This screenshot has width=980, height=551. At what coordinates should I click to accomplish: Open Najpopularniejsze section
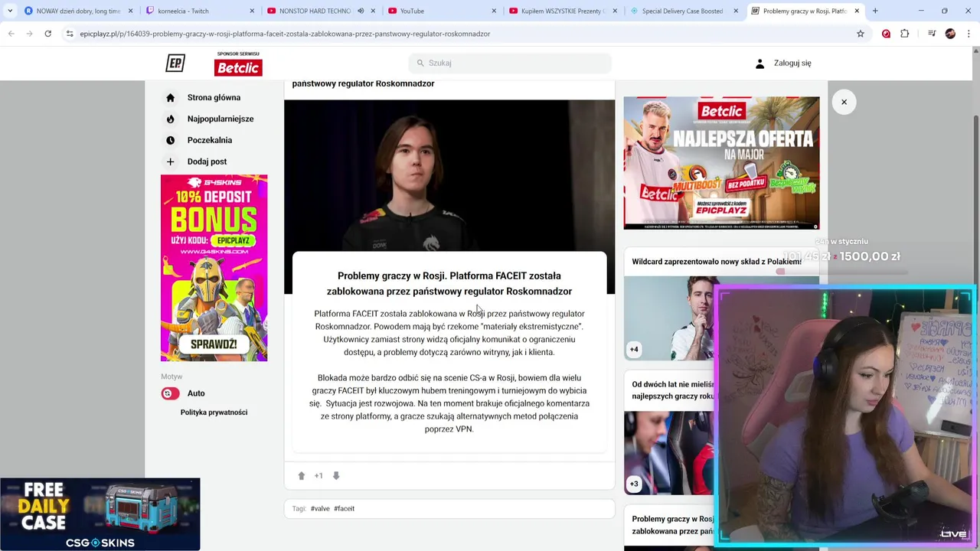(220, 119)
